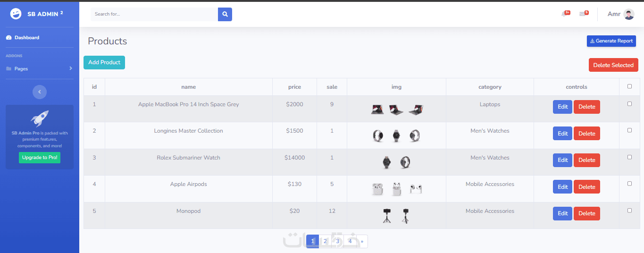
Task: Go to pagination page 4
Action: click(350, 241)
